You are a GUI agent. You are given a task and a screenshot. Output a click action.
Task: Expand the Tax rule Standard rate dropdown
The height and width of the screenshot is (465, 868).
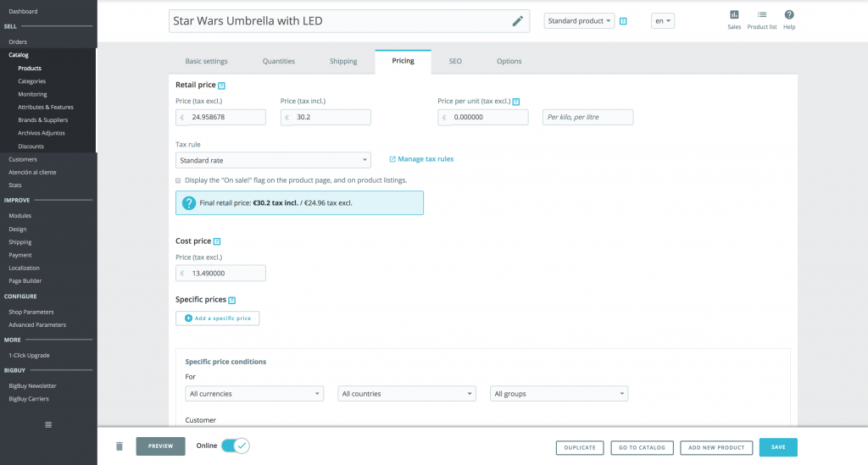(x=272, y=160)
